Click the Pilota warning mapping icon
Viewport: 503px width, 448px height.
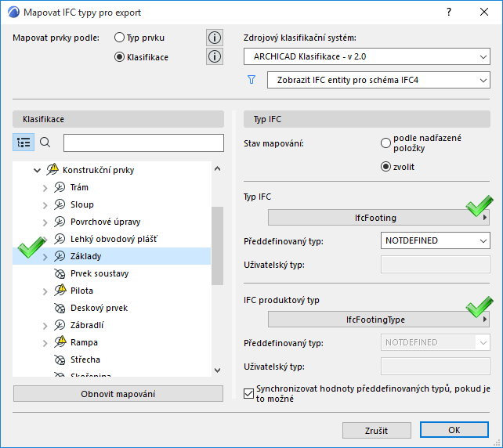click(x=59, y=291)
